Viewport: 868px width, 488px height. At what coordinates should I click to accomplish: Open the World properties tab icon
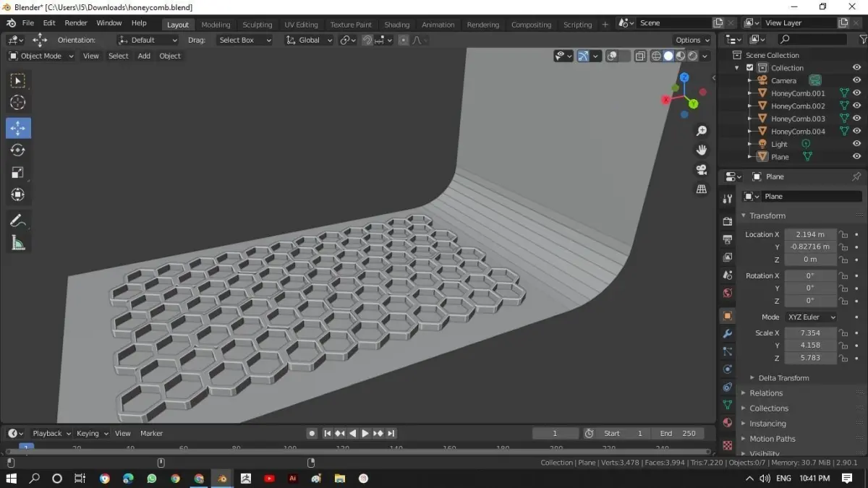click(728, 294)
